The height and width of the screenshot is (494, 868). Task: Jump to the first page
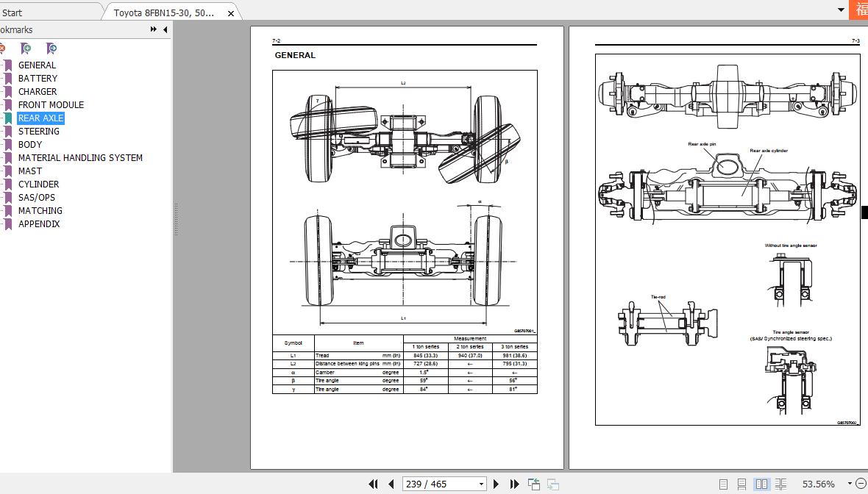coord(373,484)
